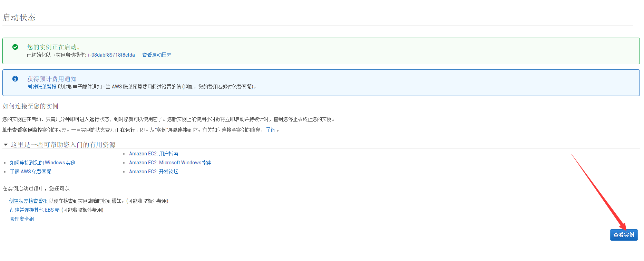Open Amazon EC2: Microsoft Windows 指南 link
The width and height of the screenshot is (644, 261).
(x=170, y=163)
